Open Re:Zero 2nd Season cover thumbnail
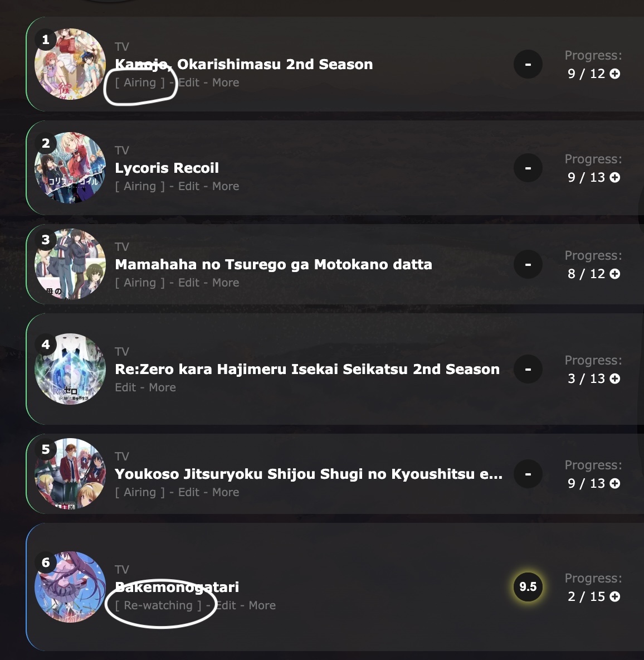The height and width of the screenshot is (660, 644). pos(70,369)
